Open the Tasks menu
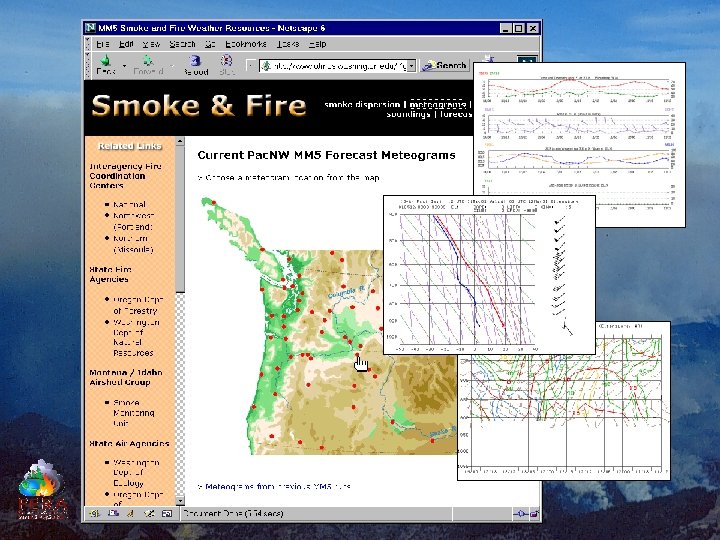Screen dimensions: 720x540 (x=287, y=44)
